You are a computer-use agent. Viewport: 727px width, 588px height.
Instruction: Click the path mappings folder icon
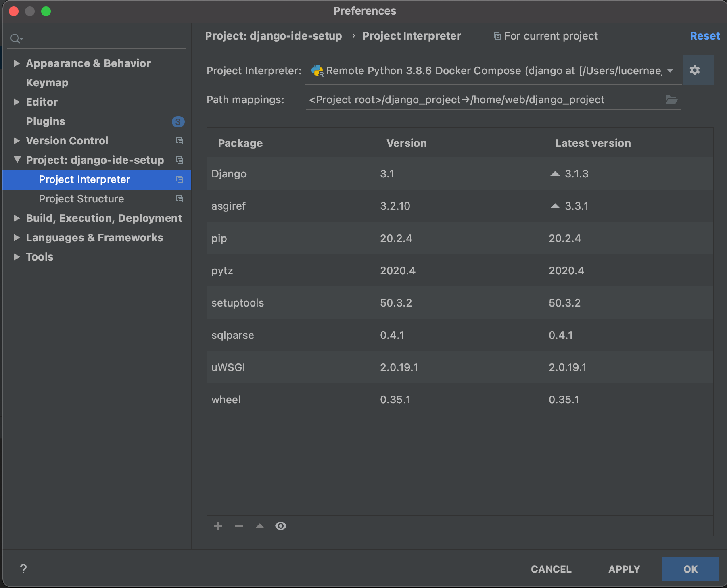671,100
